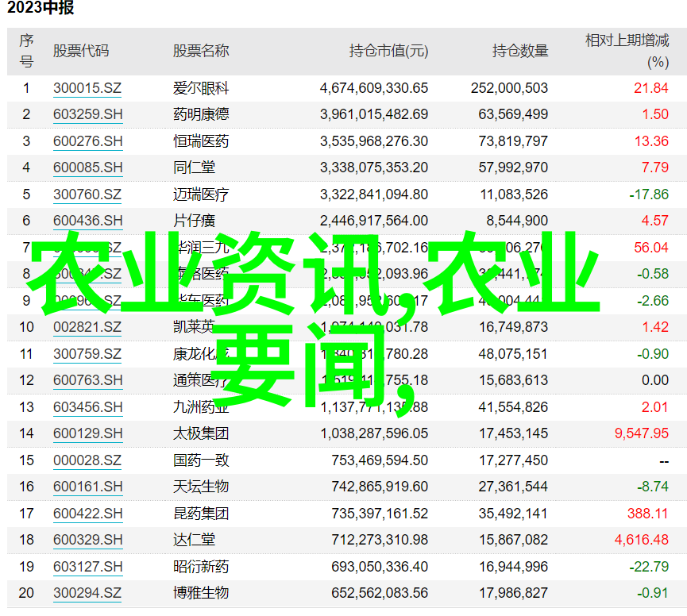Open stock code link 300015.SZ
This screenshot has height=616, width=687.
pos(87,88)
